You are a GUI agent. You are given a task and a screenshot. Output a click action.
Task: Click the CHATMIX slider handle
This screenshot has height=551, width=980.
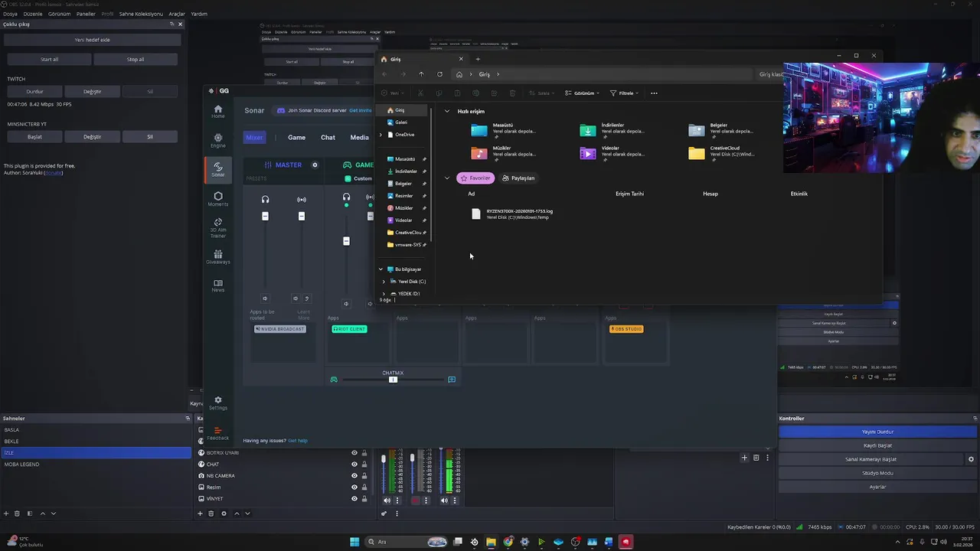click(393, 380)
